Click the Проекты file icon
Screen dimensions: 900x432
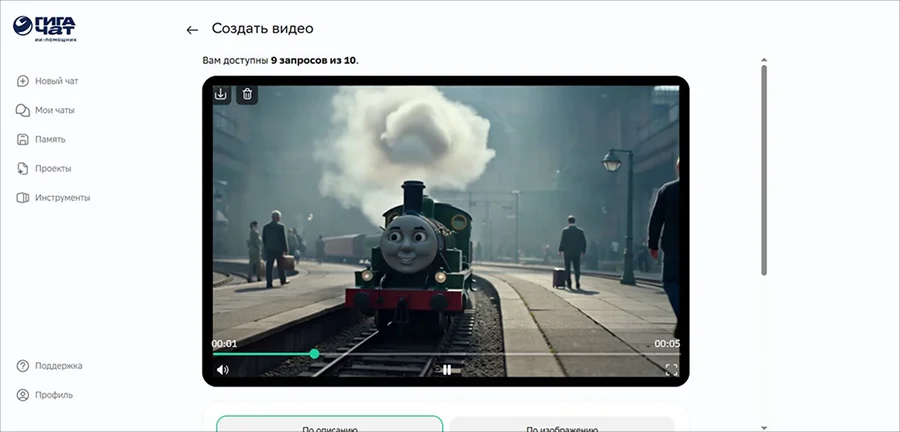pyautogui.click(x=22, y=169)
